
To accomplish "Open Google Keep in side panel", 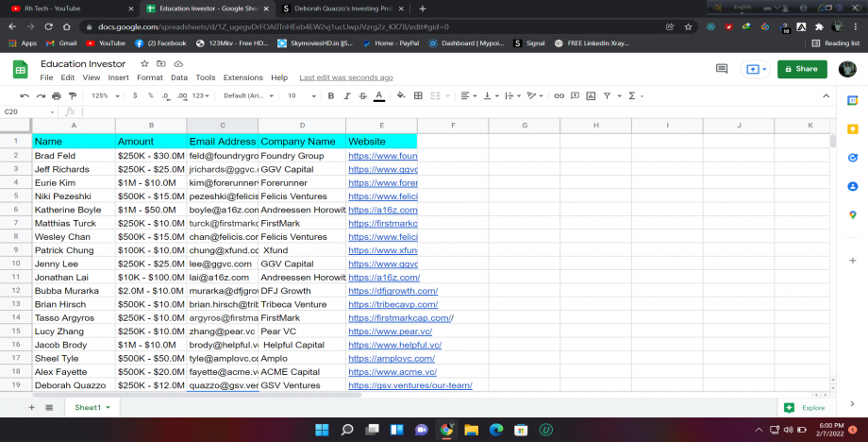I will pyautogui.click(x=852, y=129).
